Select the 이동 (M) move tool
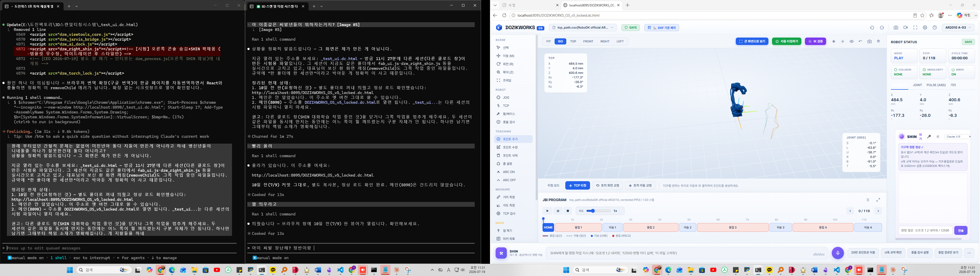 coord(513,56)
